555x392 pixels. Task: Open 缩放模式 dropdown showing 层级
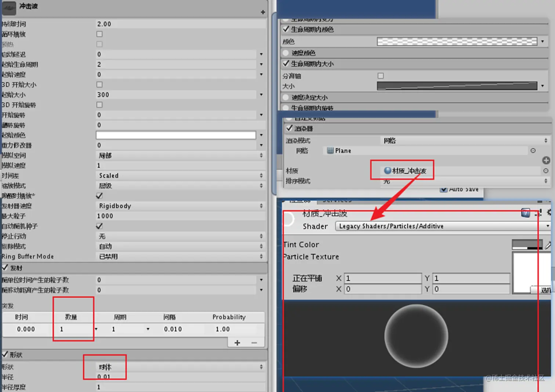[181, 186]
